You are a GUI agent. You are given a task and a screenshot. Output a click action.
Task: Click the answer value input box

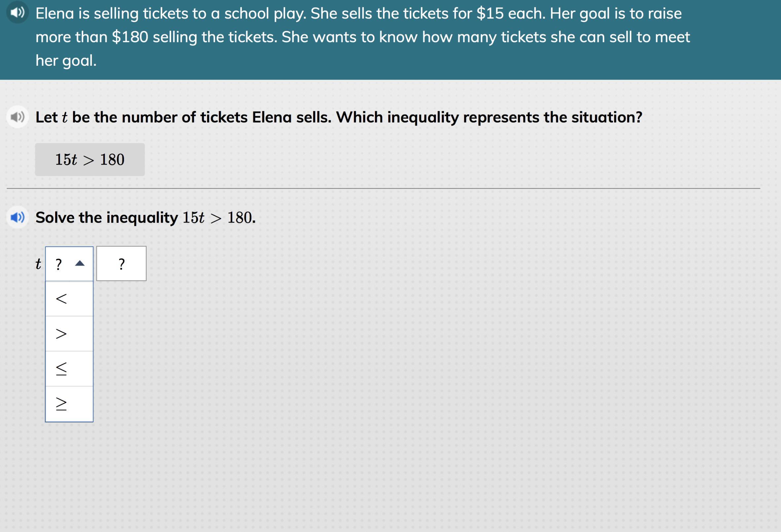click(x=121, y=264)
